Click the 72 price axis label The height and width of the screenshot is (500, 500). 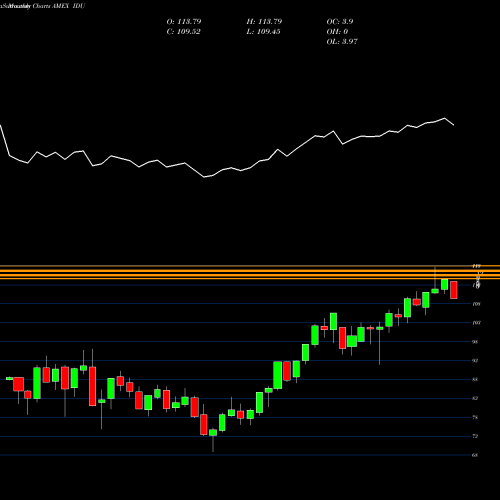[x=475, y=436]
